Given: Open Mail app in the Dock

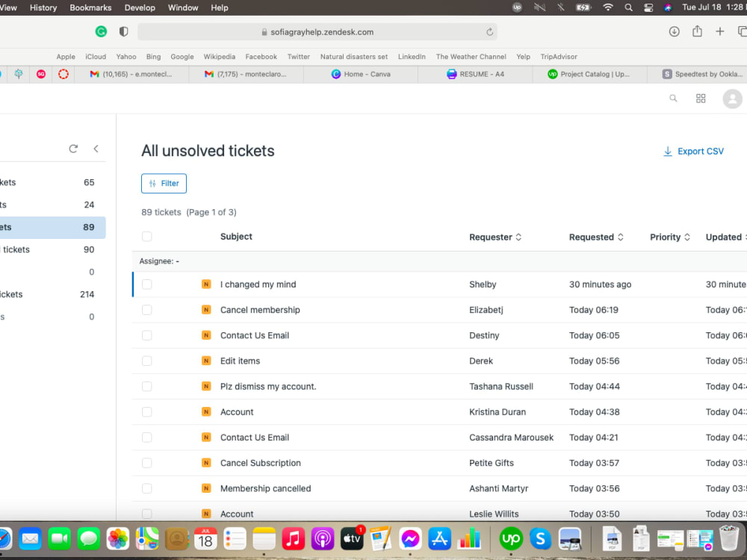Looking at the screenshot, I should [x=30, y=538].
